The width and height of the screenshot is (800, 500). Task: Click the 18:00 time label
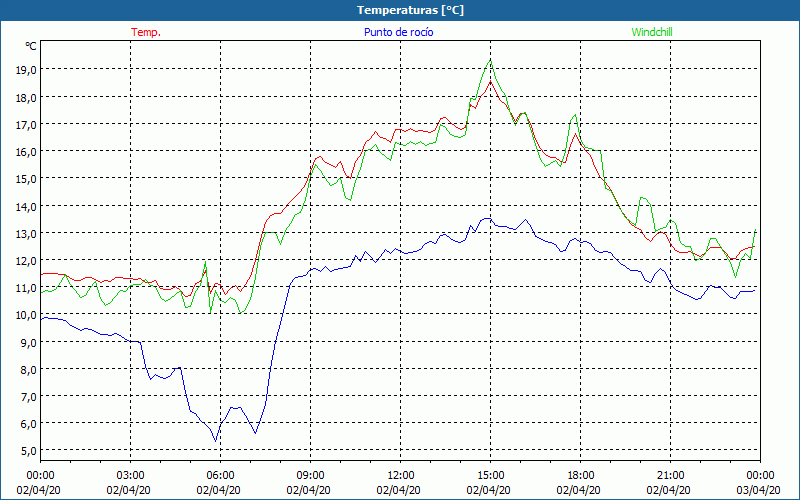[x=580, y=475]
